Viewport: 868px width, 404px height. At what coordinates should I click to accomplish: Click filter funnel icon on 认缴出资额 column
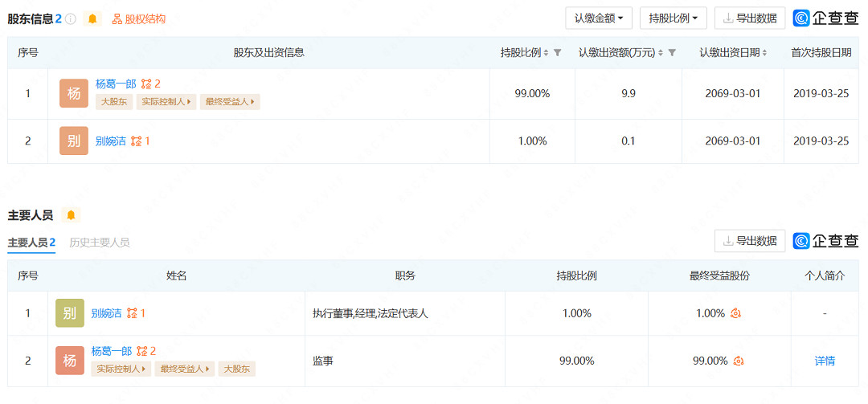pyautogui.click(x=672, y=52)
